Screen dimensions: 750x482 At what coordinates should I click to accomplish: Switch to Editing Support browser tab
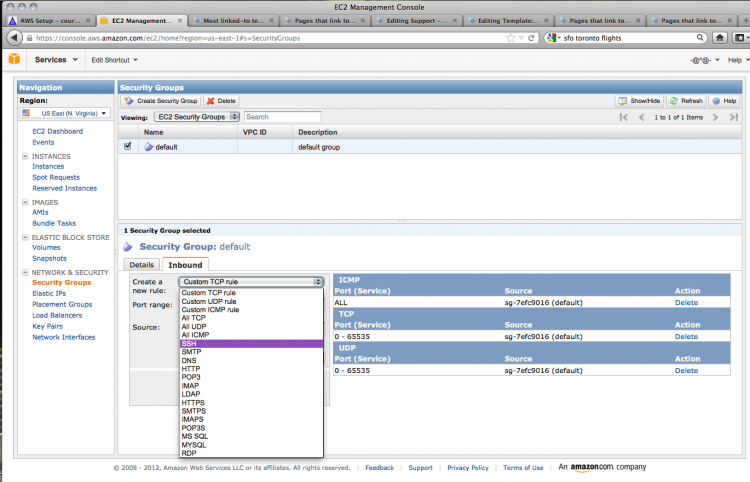point(416,21)
